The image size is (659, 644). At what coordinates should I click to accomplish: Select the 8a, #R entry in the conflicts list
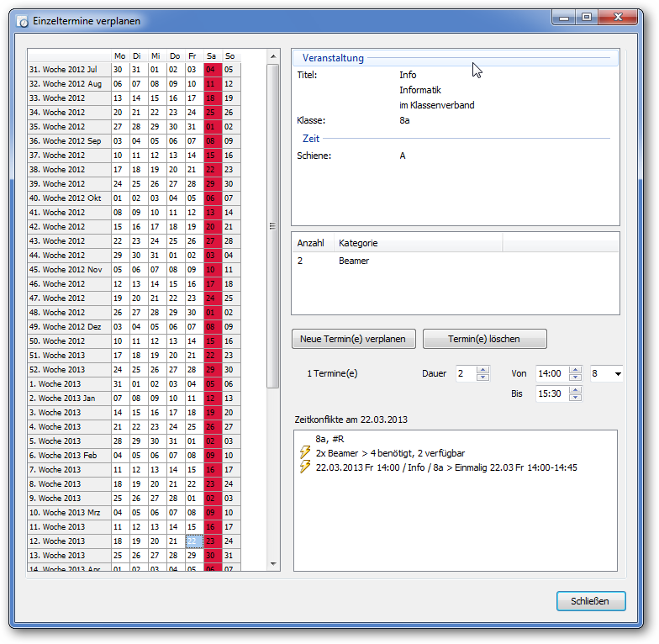coord(331,439)
